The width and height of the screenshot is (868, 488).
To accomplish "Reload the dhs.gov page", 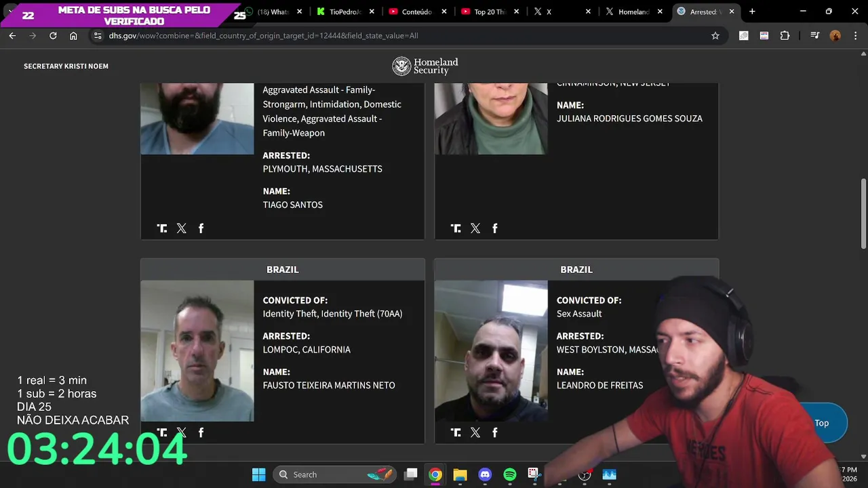I will pyautogui.click(x=53, y=36).
